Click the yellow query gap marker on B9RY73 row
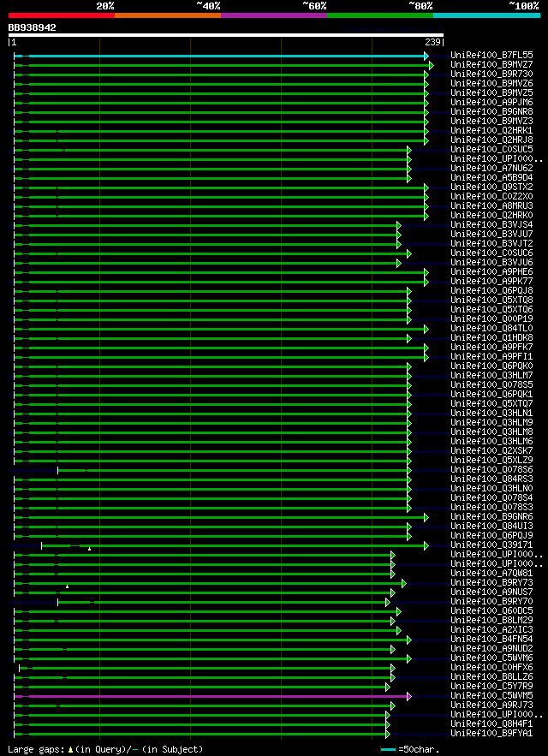The height and width of the screenshot is (756, 548). (67, 586)
